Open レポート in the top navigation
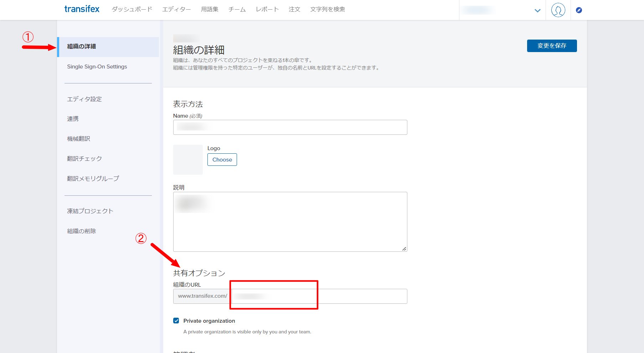644x353 pixels. click(267, 9)
